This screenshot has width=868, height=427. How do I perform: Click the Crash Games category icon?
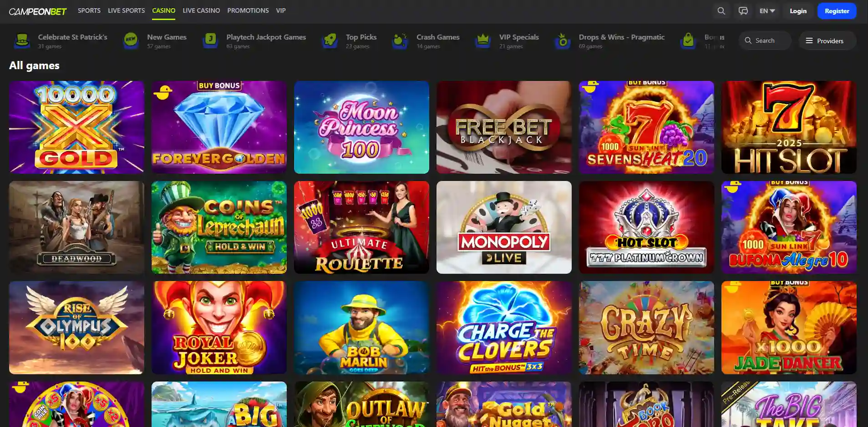pos(400,41)
